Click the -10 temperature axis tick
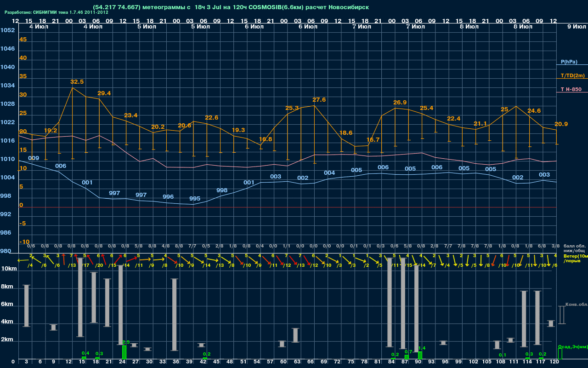The height and width of the screenshot is (368, 588). 25,242
